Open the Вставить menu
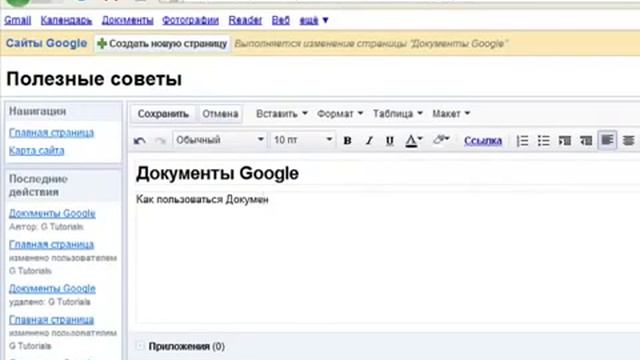The image size is (640, 360). tap(282, 113)
